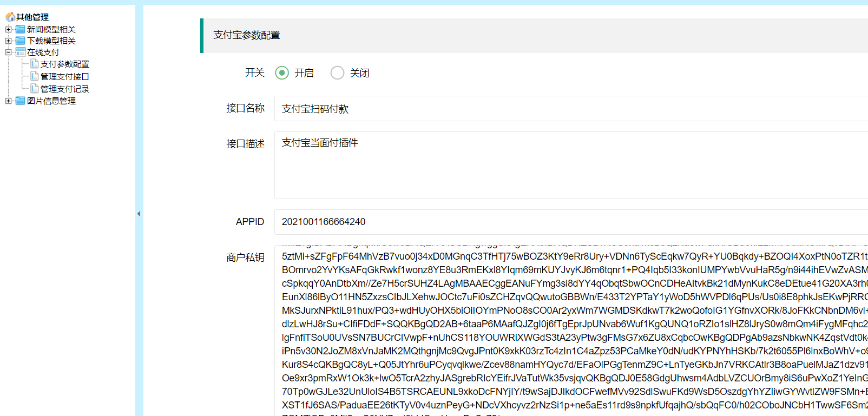
Task: Click the APPID field label
Action: point(250,222)
